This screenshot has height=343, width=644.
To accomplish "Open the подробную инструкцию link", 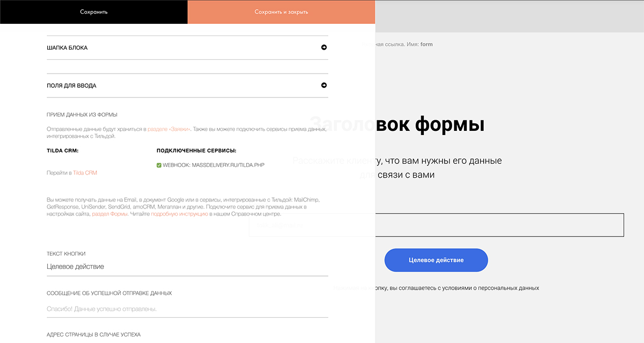I will point(180,214).
